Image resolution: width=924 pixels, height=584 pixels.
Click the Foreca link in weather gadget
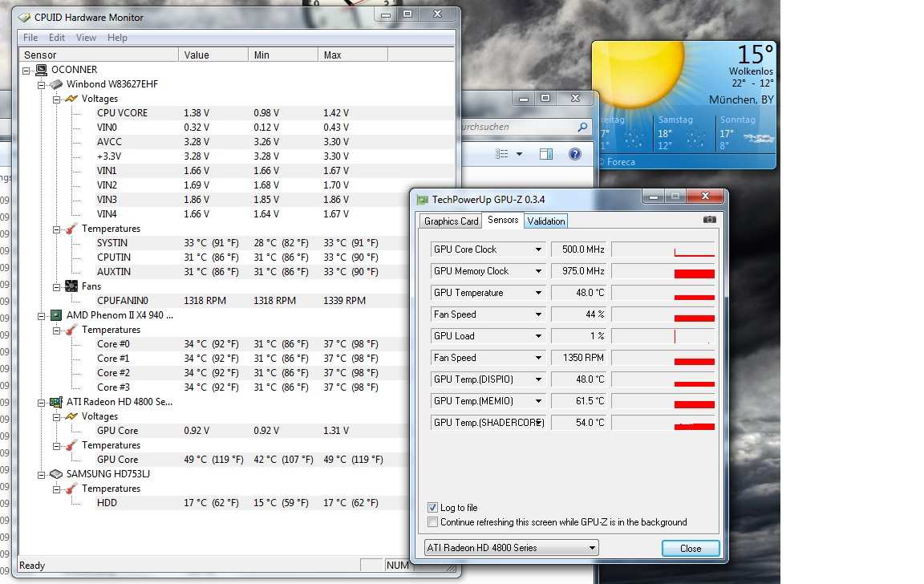click(x=621, y=162)
